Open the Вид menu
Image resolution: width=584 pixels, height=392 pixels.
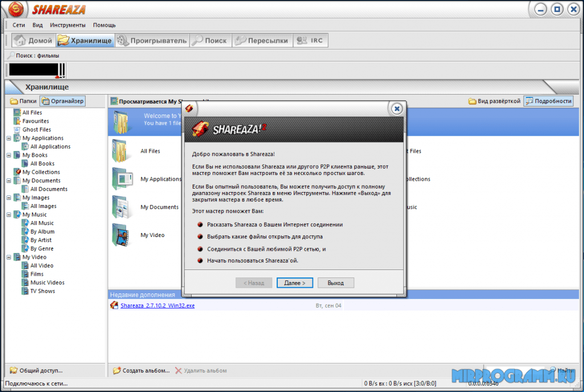click(x=37, y=25)
